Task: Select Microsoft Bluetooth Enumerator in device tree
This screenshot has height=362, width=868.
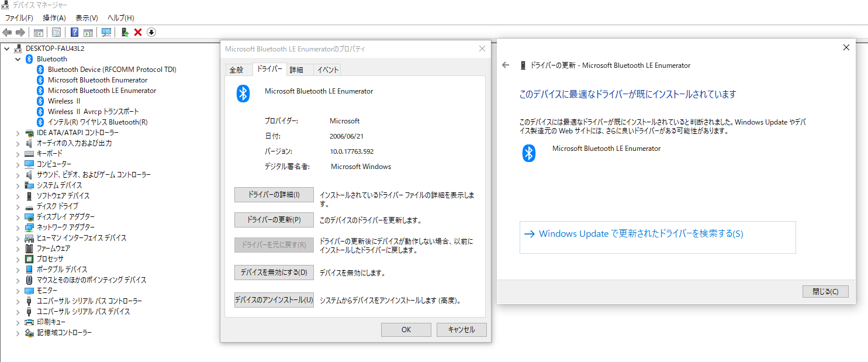Action: click(98, 80)
